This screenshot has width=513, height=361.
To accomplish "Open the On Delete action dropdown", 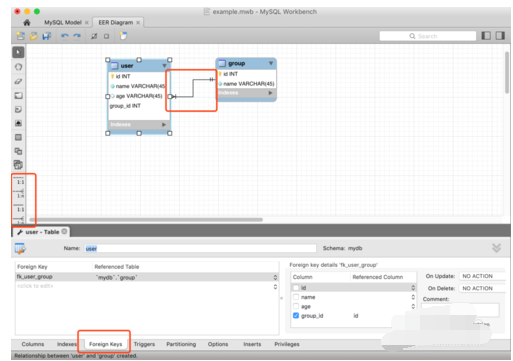I will 482,288.
